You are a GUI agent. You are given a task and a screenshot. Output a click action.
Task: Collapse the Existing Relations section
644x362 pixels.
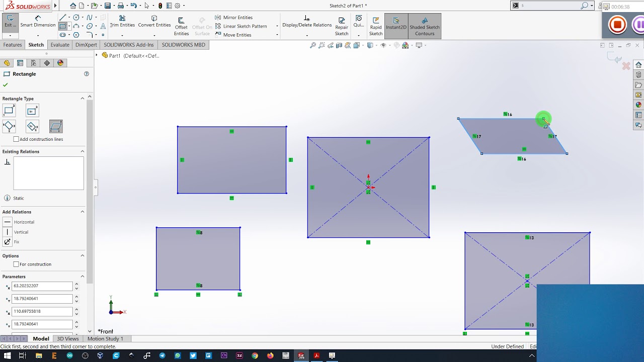[x=83, y=151]
